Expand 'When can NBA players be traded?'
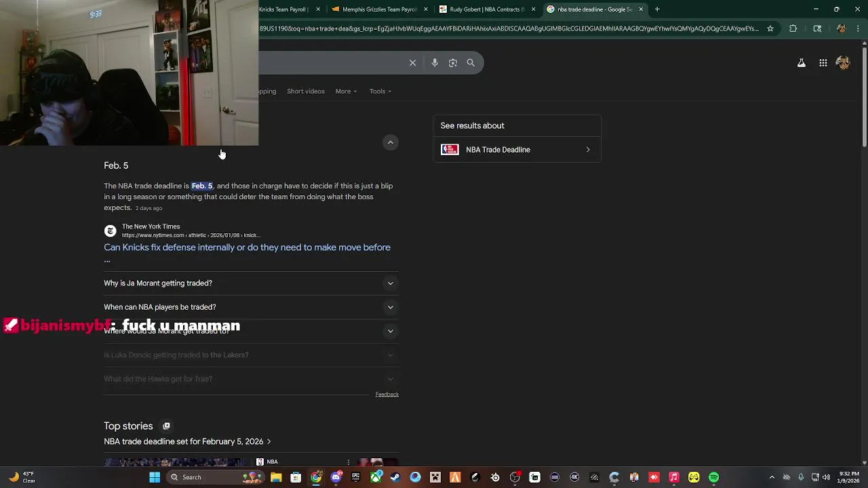This screenshot has height=488, width=868. coord(251,307)
